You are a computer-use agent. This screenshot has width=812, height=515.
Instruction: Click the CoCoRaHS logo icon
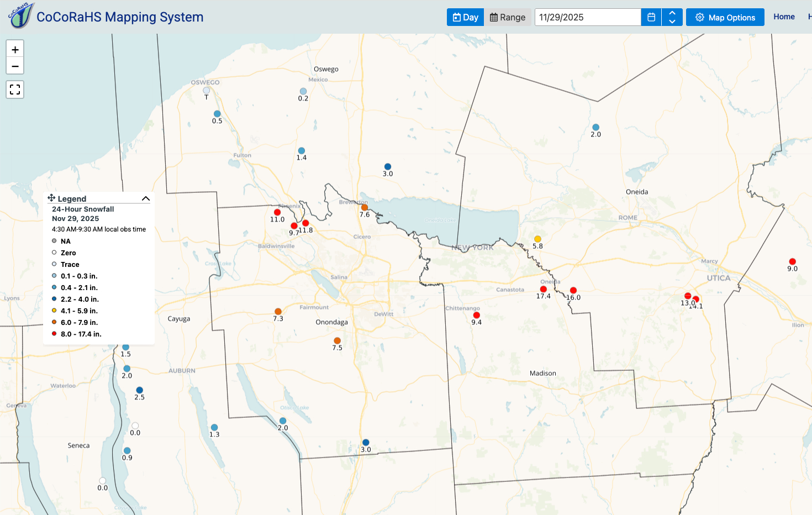(x=21, y=15)
